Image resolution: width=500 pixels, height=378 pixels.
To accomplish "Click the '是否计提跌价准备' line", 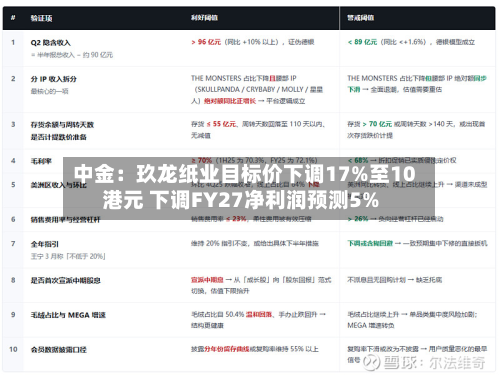I will (x=59, y=137).
